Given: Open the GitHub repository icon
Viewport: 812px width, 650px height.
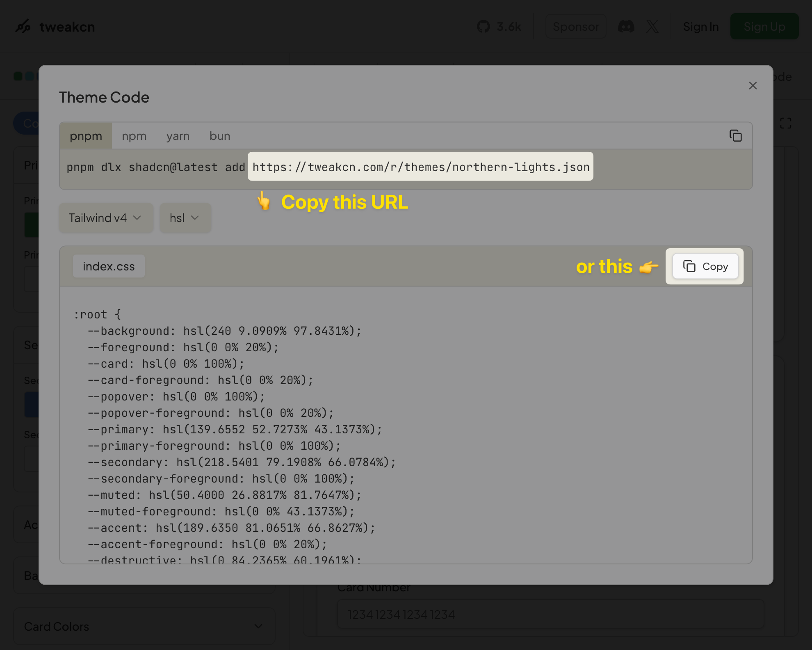Looking at the screenshot, I should click(484, 27).
